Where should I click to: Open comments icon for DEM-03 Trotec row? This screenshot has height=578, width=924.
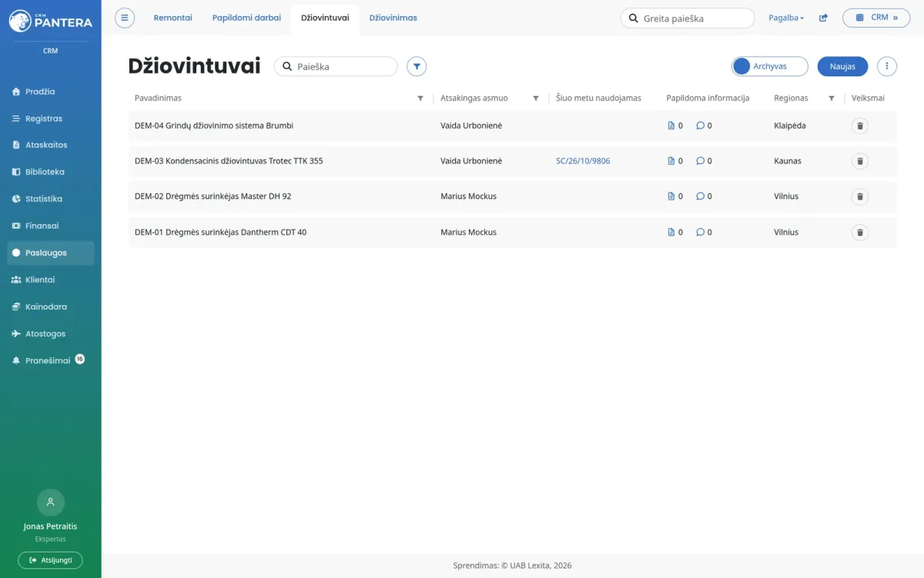coord(700,161)
